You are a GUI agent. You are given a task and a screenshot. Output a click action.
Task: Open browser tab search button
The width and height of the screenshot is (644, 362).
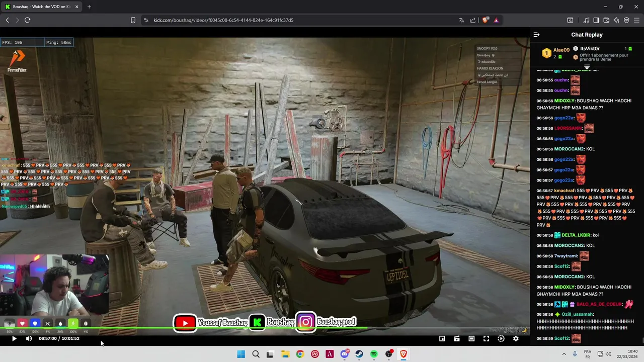pyautogui.click(x=570, y=20)
